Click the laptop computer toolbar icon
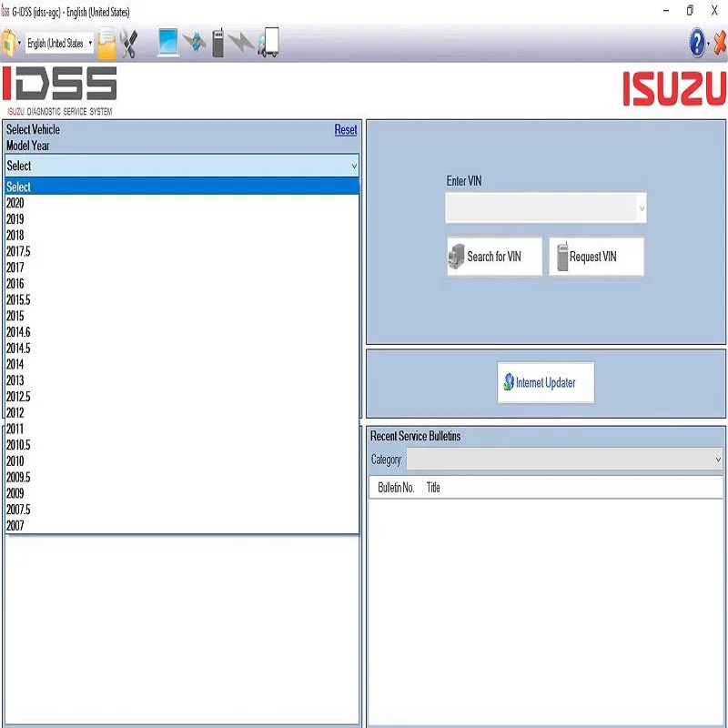The width and height of the screenshot is (728, 728). pos(167,43)
